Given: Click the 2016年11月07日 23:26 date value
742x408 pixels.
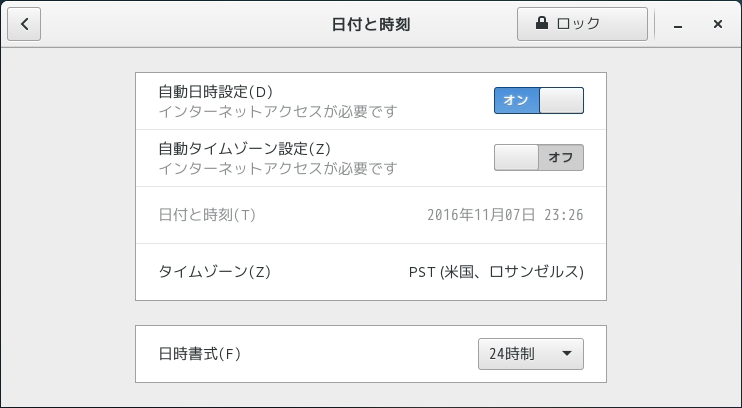Looking at the screenshot, I should click(504, 215).
